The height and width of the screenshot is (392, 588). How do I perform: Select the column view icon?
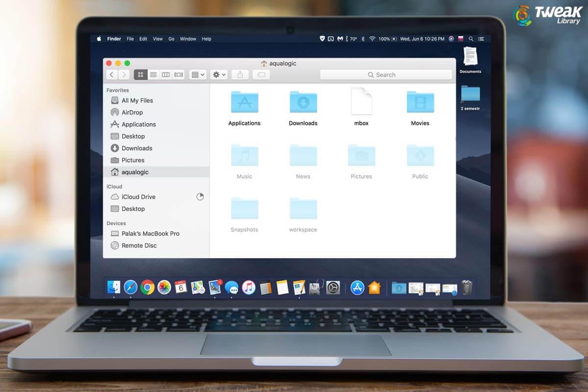(166, 74)
